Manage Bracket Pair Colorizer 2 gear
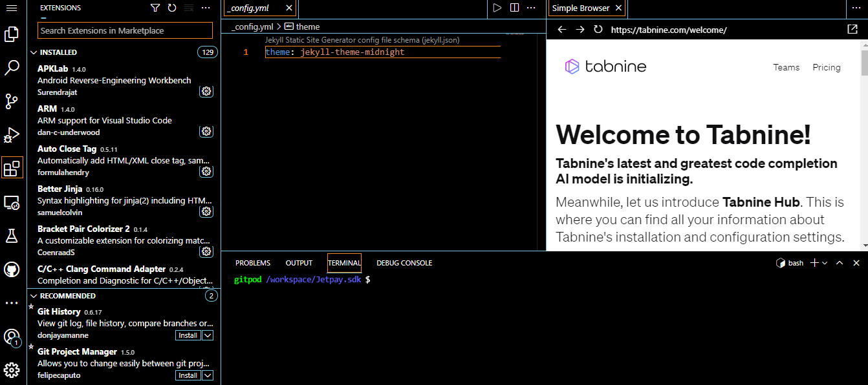Viewport: 868px width, 385px height. click(206, 251)
